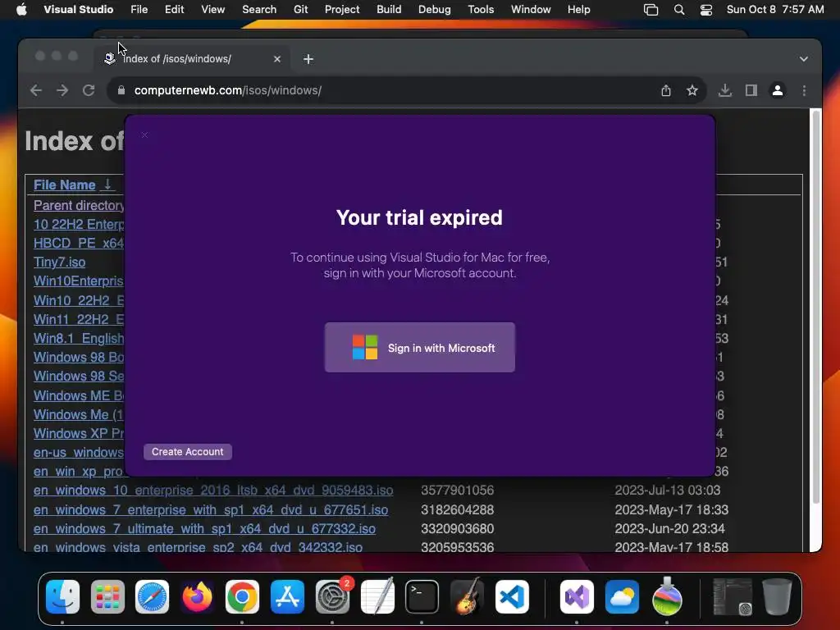840x630 pixels.
Task: Open the File menu
Action: point(139,9)
